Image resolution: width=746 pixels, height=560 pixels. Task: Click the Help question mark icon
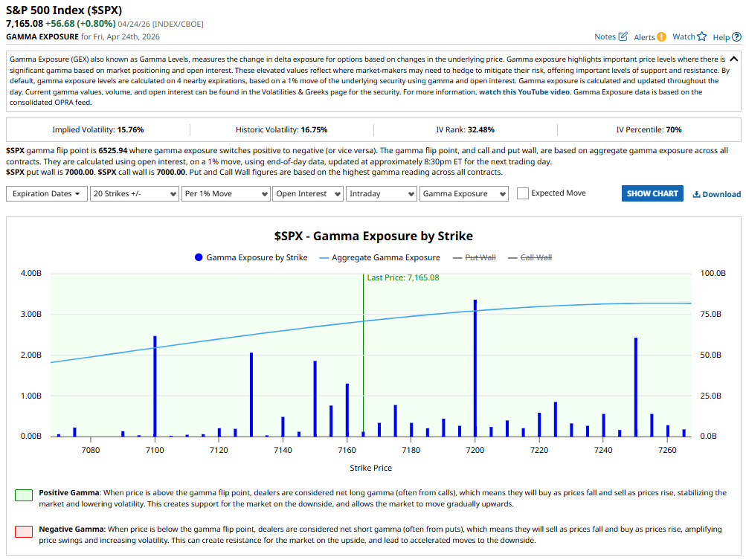pos(736,36)
